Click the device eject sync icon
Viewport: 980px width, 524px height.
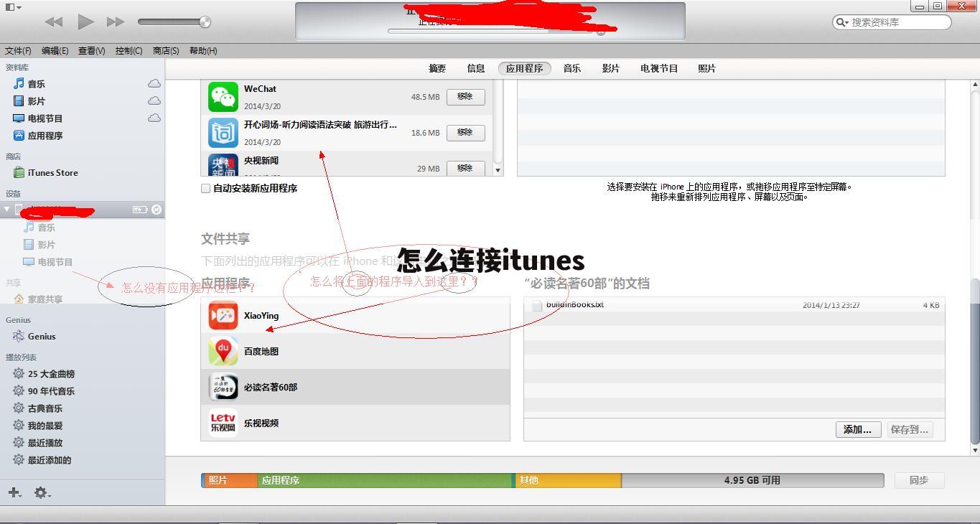(x=157, y=210)
